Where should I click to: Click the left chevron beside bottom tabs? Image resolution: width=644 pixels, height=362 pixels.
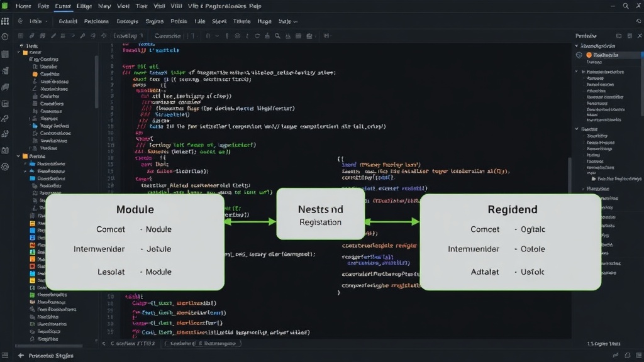point(104,344)
